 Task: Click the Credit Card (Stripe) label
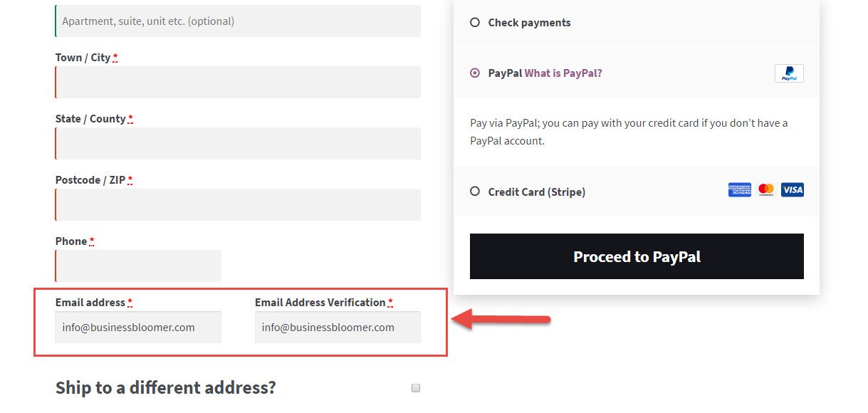pyautogui.click(x=537, y=192)
